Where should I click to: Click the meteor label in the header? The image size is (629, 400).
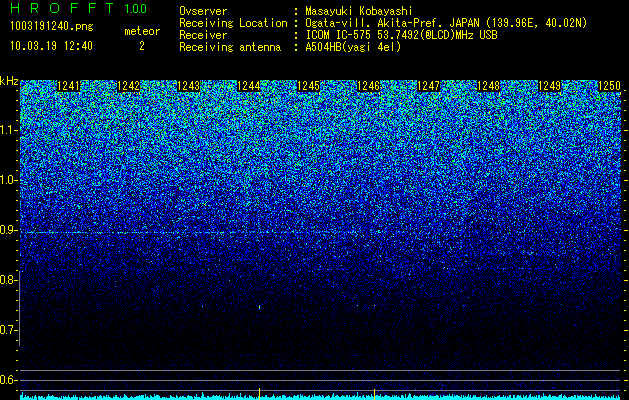pos(142,31)
